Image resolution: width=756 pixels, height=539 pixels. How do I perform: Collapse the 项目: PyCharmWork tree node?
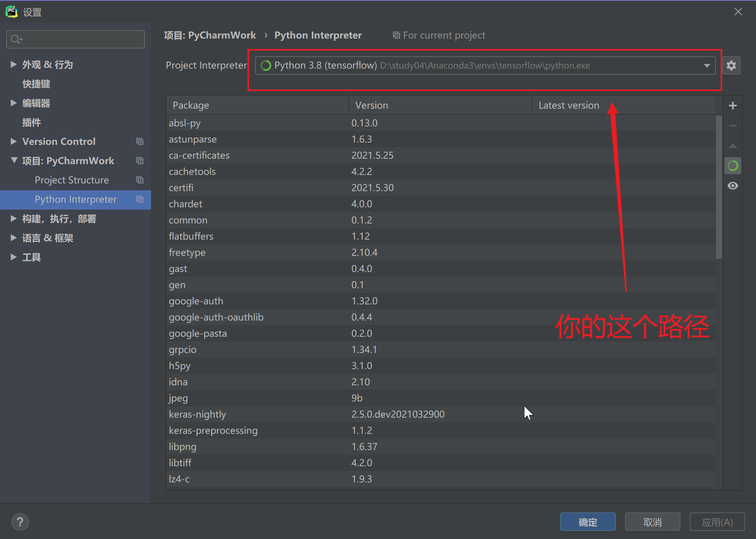tap(14, 160)
